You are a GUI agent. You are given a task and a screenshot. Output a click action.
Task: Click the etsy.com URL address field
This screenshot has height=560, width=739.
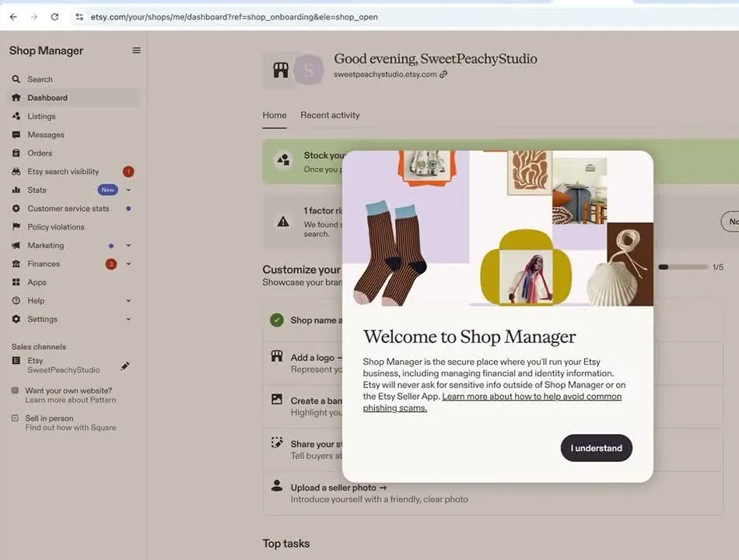pos(234,17)
